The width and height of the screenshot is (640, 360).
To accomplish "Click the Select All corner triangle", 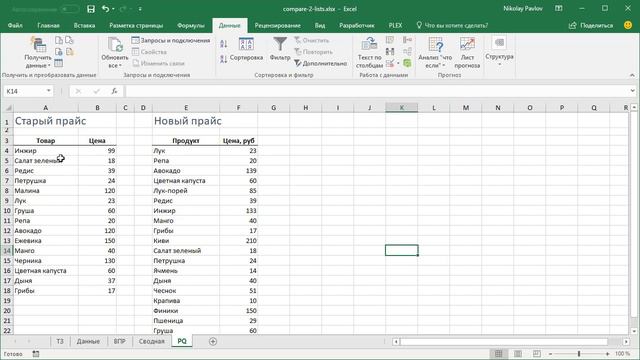I will 7,108.
